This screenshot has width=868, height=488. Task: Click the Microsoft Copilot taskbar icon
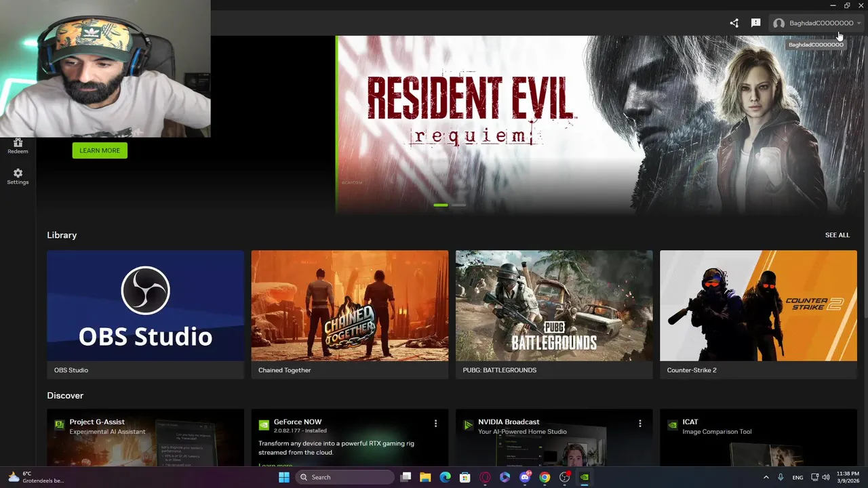505,477
